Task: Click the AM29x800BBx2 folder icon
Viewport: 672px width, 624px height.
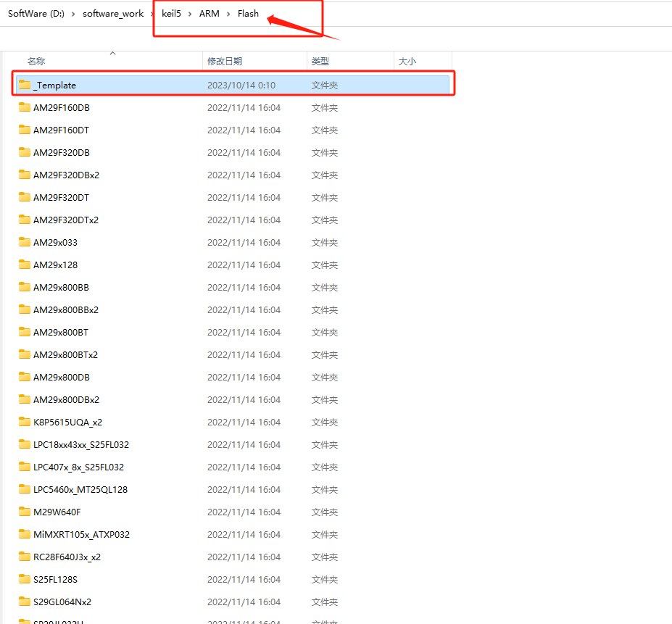Action: 25,309
